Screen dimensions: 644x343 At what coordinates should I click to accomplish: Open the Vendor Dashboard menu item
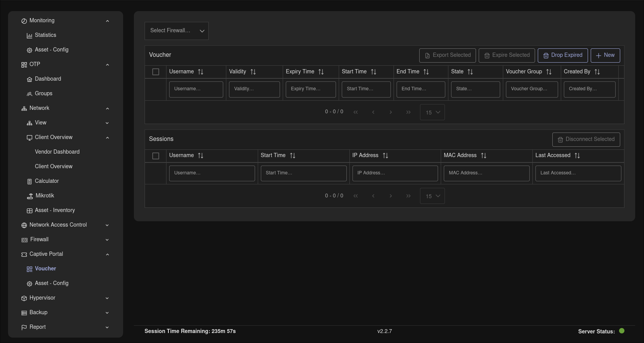point(57,152)
